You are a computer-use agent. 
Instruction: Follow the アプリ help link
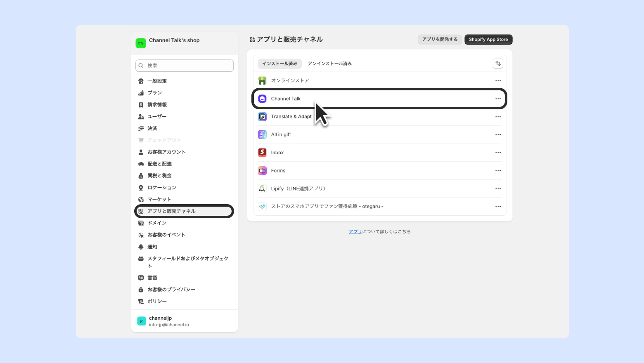(355, 232)
